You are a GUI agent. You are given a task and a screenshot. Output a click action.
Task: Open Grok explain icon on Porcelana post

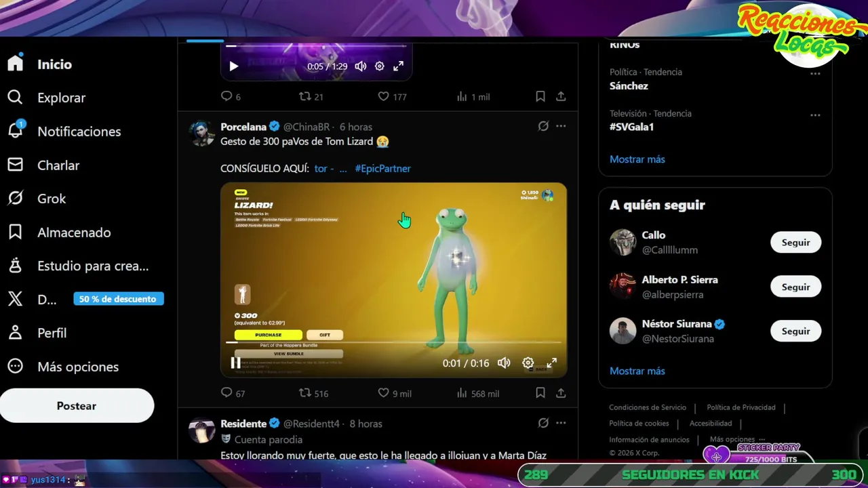click(543, 126)
